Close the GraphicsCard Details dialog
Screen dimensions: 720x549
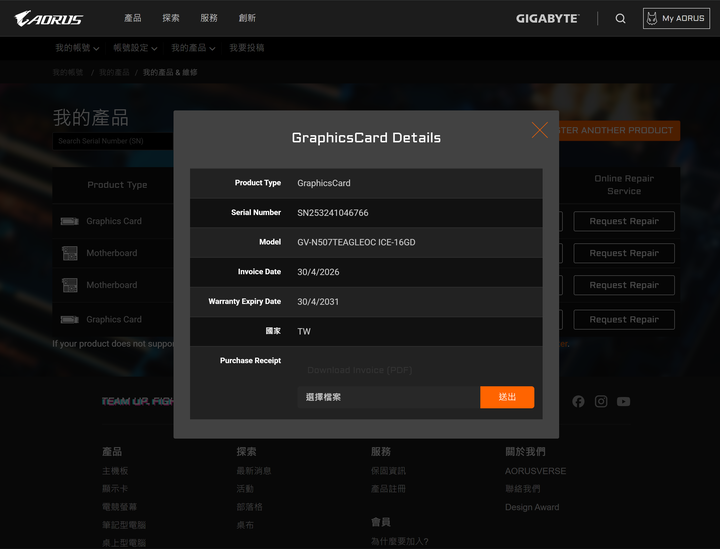pyautogui.click(x=540, y=130)
